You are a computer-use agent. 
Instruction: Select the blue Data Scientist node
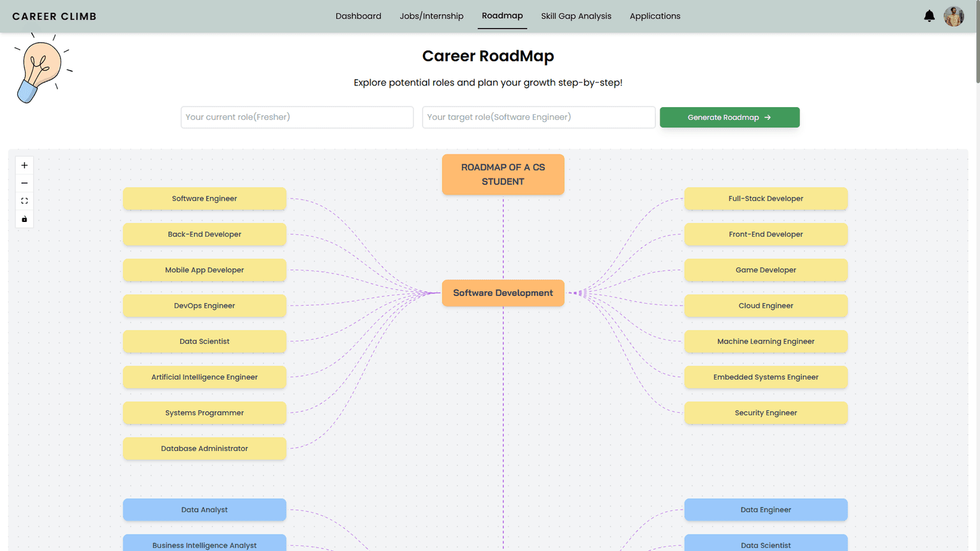(766, 543)
